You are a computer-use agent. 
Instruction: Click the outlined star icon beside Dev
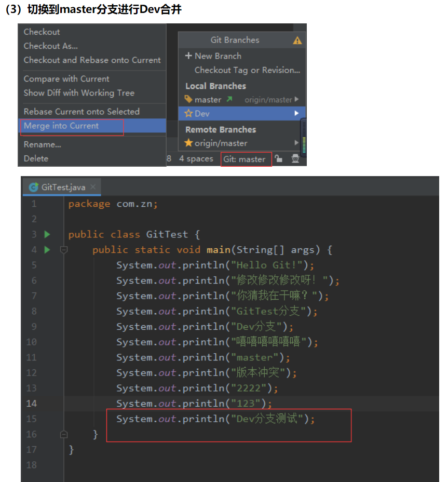[188, 113]
